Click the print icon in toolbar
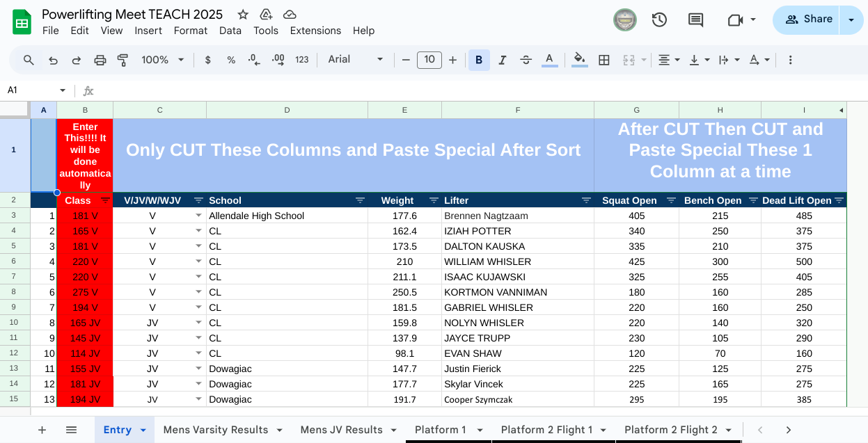Viewport: 868px width, 443px height. 100,60
